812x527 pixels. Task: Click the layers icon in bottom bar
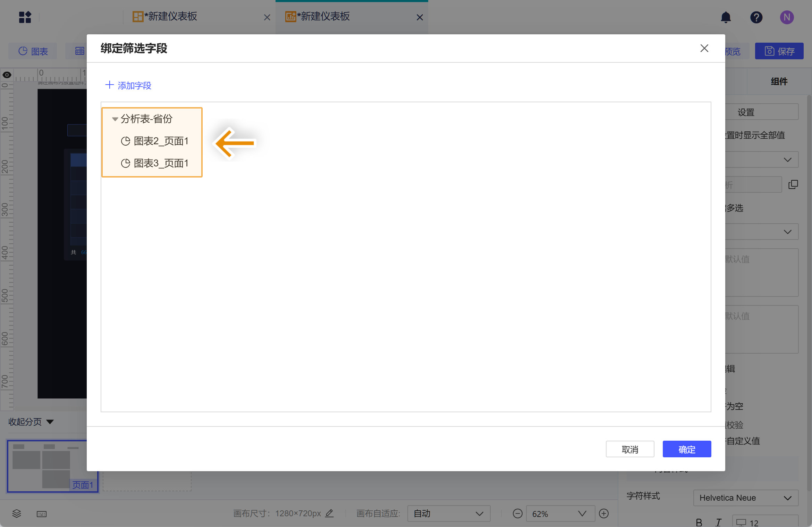pyautogui.click(x=16, y=513)
